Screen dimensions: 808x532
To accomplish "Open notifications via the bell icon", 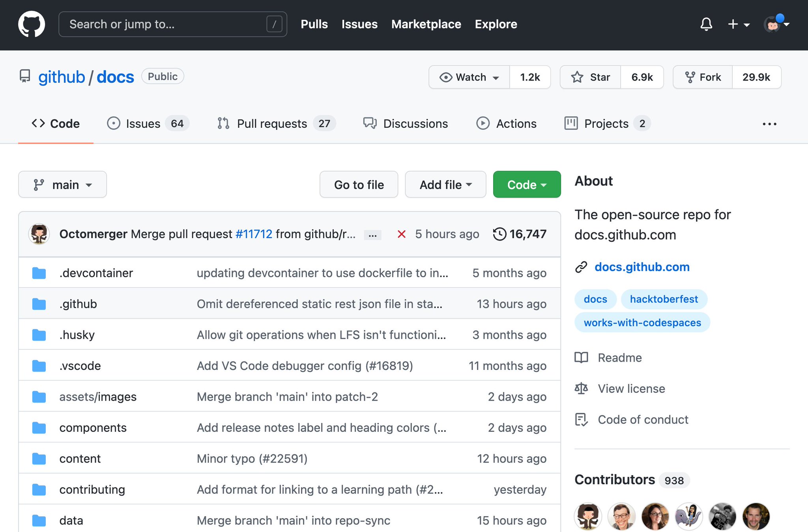I will (706, 24).
